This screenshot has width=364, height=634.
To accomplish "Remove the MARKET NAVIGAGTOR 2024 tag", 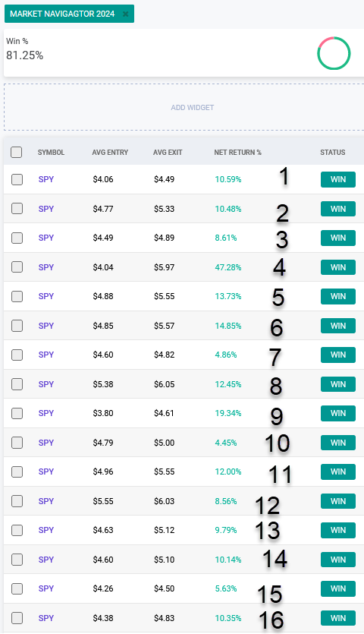I will pyautogui.click(x=126, y=14).
